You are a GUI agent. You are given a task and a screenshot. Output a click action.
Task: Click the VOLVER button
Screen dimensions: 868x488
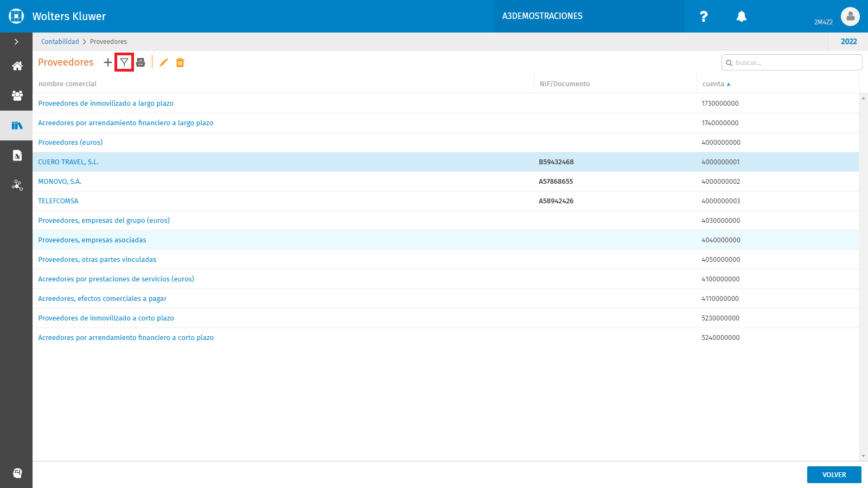(x=834, y=474)
